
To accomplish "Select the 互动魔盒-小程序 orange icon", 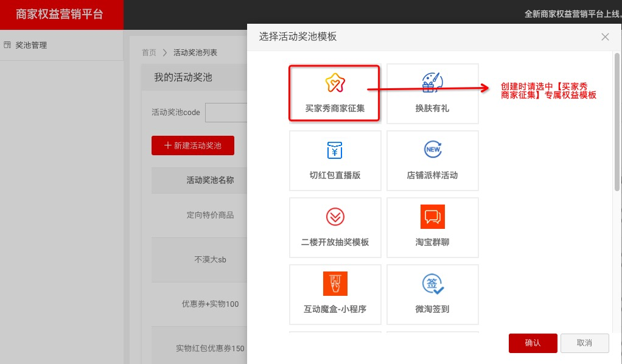I will tap(335, 284).
